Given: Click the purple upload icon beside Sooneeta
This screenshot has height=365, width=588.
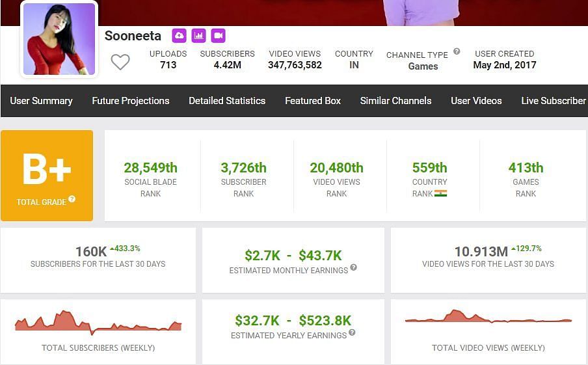Looking at the screenshot, I should (179, 36).
